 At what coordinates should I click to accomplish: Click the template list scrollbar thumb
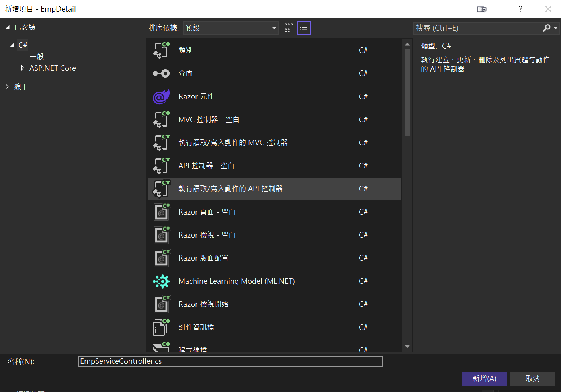pyautogui.click(x=407, y=92)
